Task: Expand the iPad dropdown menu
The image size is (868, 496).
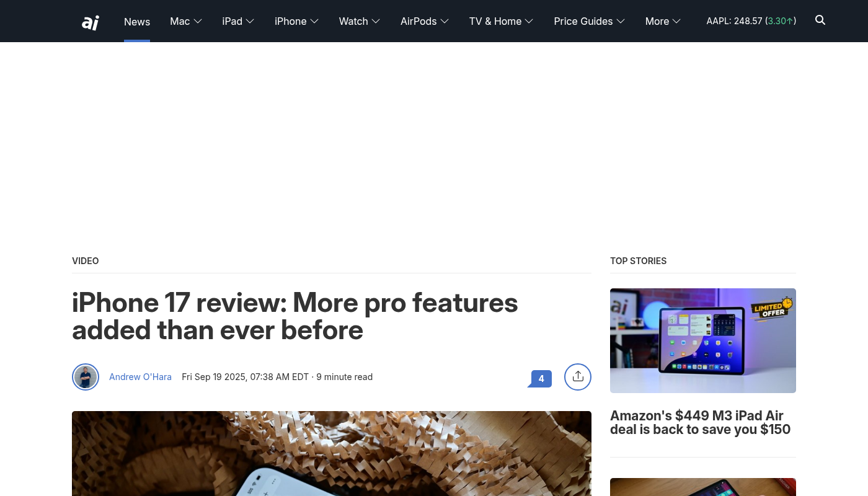Action: (x=238, y=21)
